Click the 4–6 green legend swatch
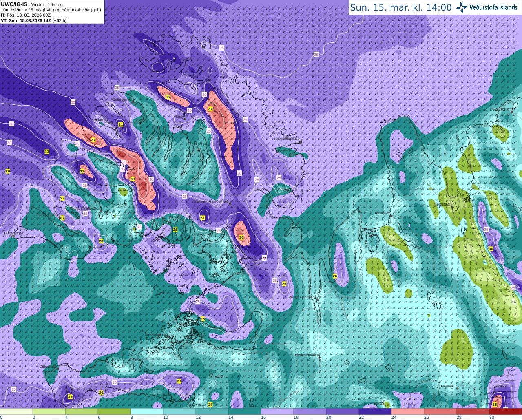The image size is (522, 420). coord(82,411)
